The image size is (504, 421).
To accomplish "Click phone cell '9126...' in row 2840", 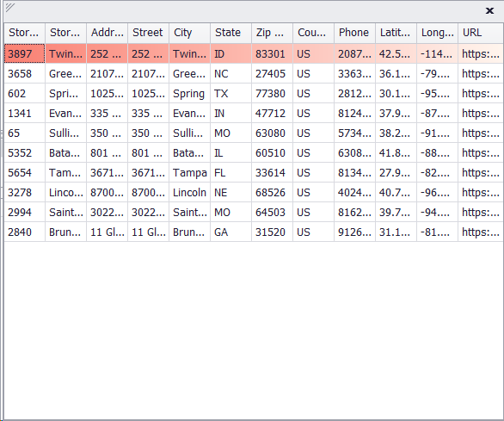I will tap(354, 232).
